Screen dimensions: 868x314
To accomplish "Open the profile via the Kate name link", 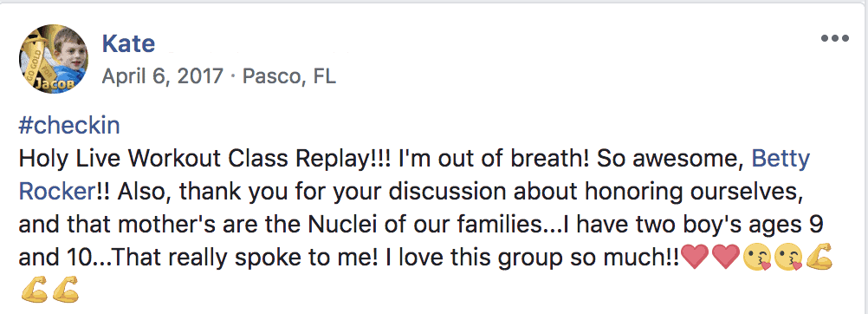I will 128,44.
